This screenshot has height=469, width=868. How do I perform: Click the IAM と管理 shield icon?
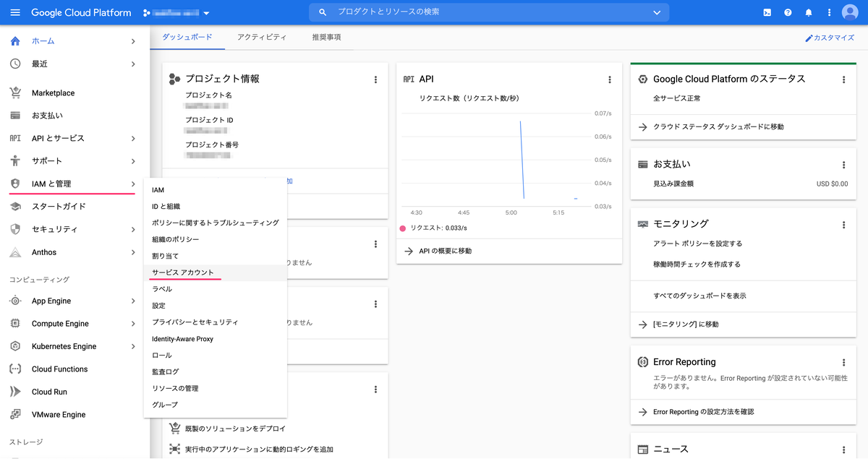15,184
